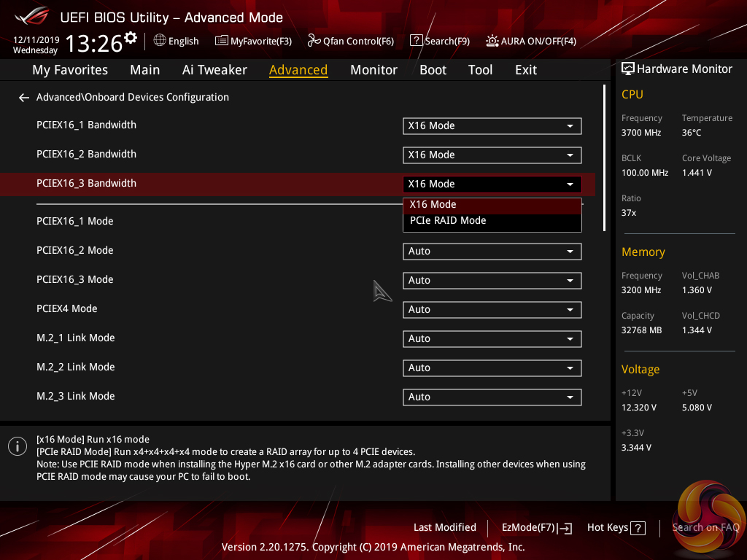Click the M.2_3 Link Mode label
The image size is (747, 560).
pos(75,396)
